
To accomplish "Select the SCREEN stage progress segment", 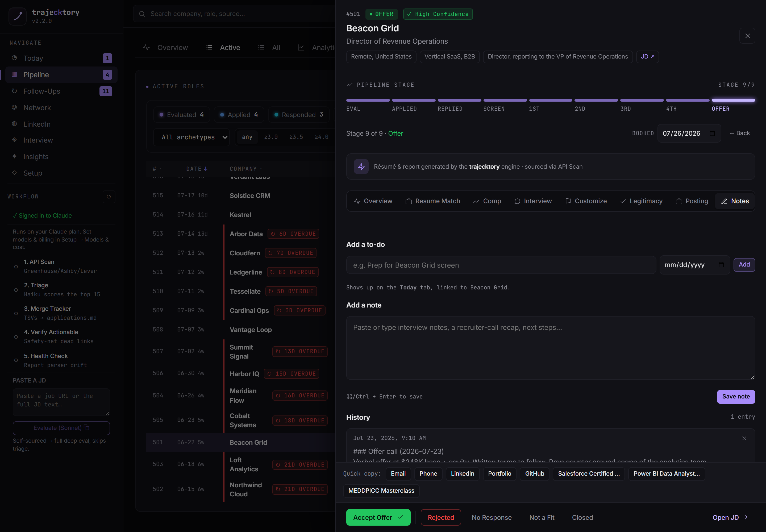I will point(505,100).
